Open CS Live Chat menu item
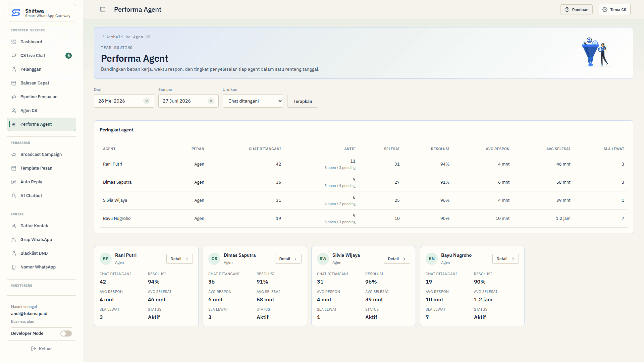 tap(41, 56)
